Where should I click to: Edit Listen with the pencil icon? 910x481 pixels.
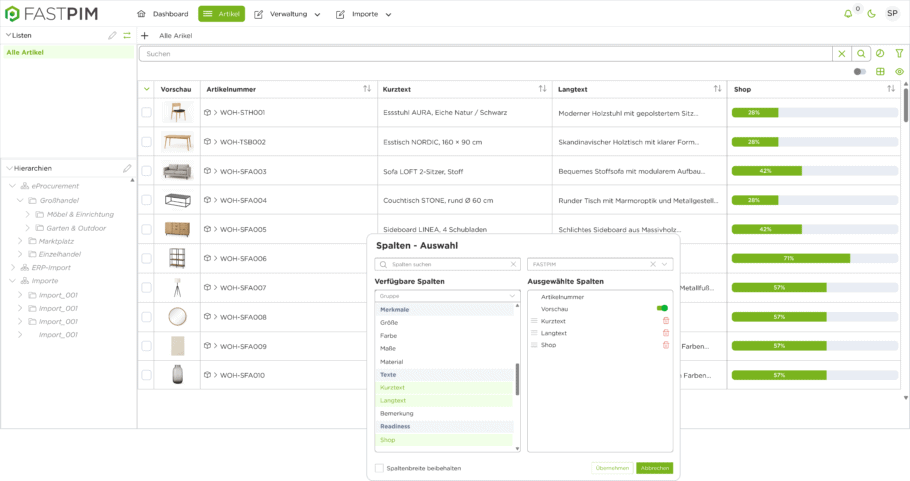click(x=112, y=35)
